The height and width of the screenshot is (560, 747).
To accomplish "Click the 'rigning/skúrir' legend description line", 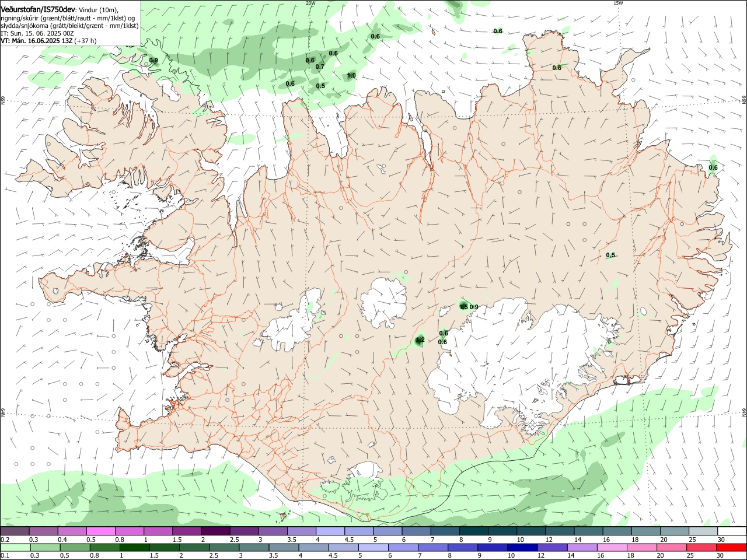I will point(68,18).
